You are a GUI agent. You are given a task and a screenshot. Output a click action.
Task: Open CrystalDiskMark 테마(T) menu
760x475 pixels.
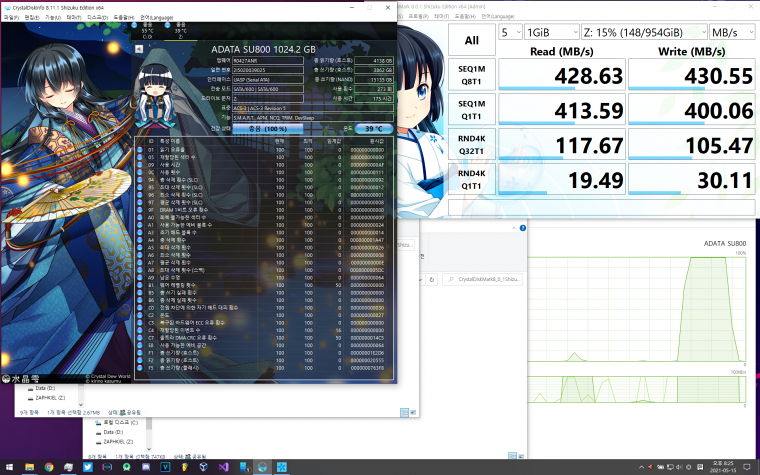pyautogui.click(x=442, y=16)
